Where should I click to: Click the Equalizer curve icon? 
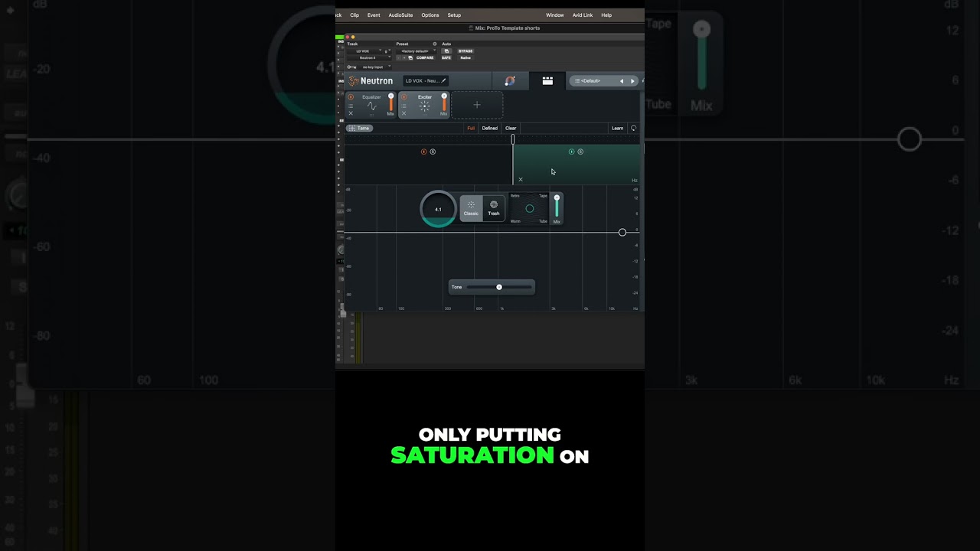click(371, 107)
